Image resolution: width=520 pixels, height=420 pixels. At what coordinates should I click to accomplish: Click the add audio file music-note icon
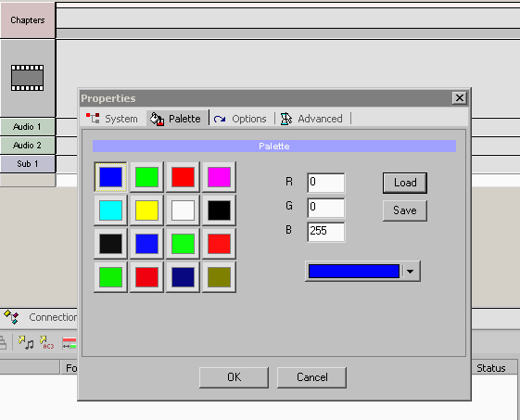pos(26,343)
